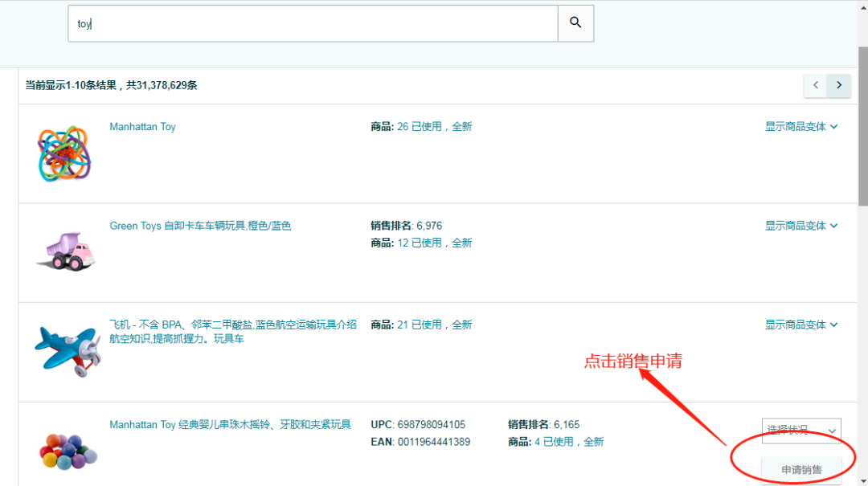The image size is (868, 486).
Task: Expand 显示商品变体 for the airplane product
Action: (x=800, y=325)
